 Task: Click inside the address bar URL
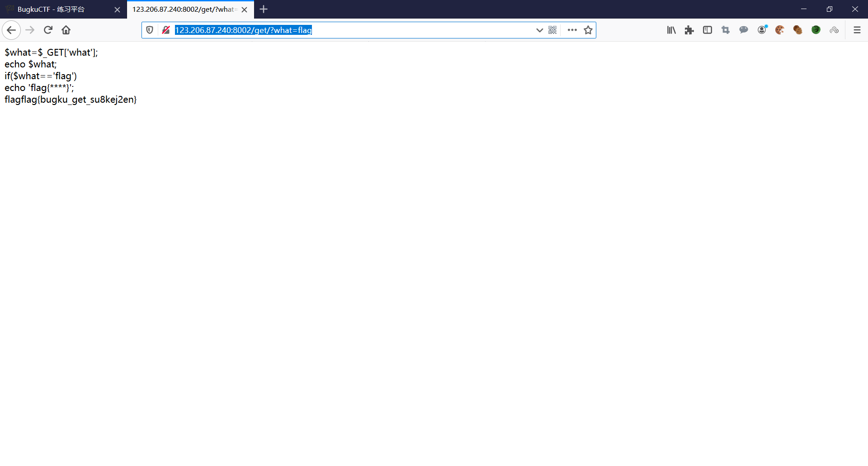click(316, 30)
